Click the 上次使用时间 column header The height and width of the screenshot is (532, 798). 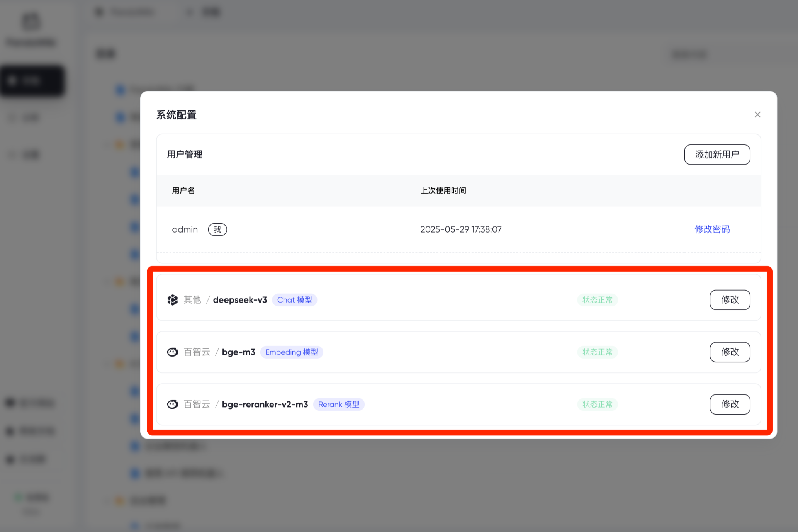(443, 190)
